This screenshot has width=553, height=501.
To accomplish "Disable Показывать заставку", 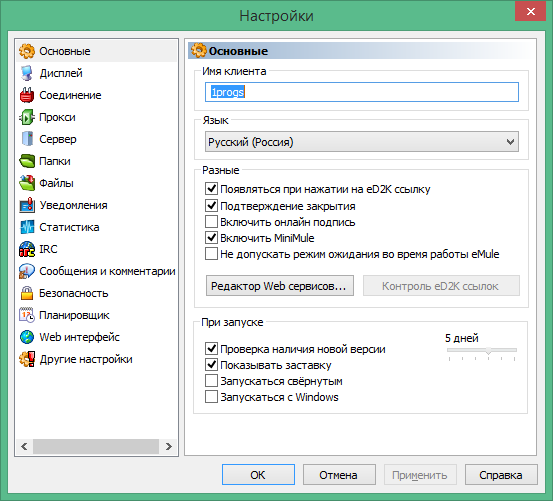I will tap(211, 365).
